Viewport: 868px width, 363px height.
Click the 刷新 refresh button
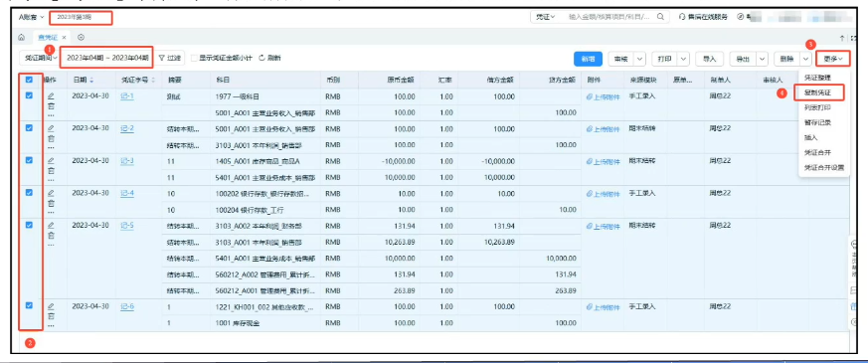pos(269,58)
